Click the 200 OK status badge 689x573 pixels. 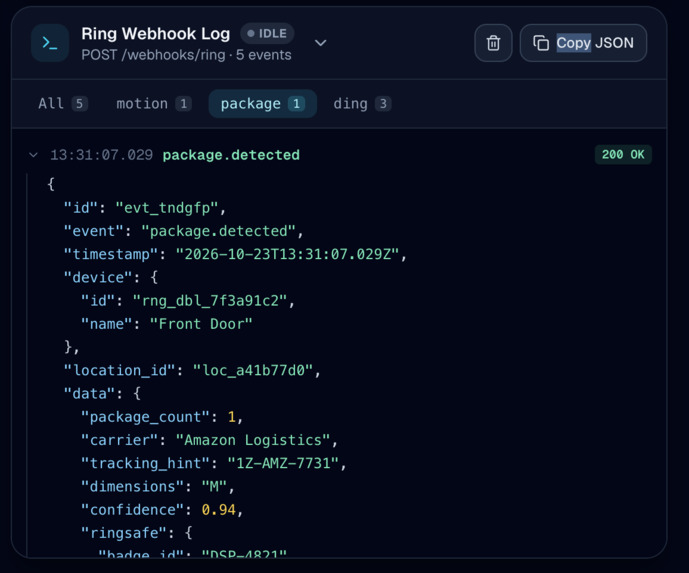[x=623, y=155]
